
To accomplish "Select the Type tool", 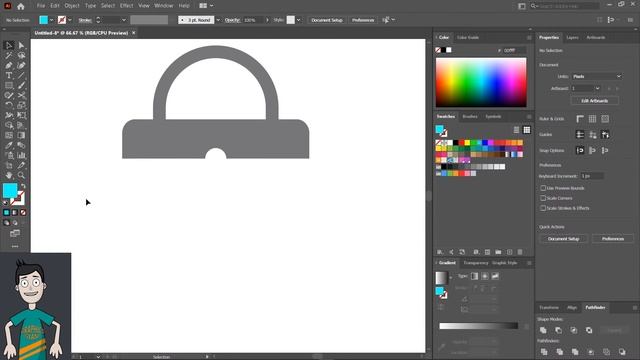I will click(x=9, y=75).
